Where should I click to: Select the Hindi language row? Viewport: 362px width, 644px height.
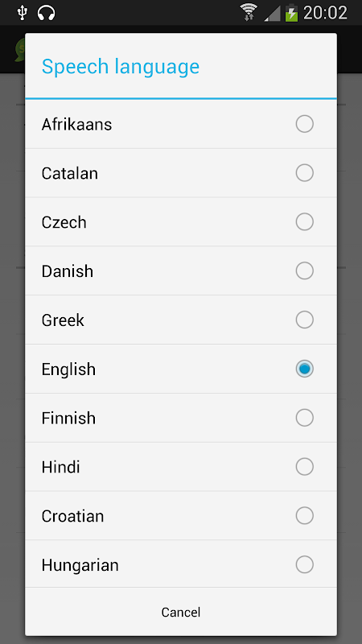181,467
